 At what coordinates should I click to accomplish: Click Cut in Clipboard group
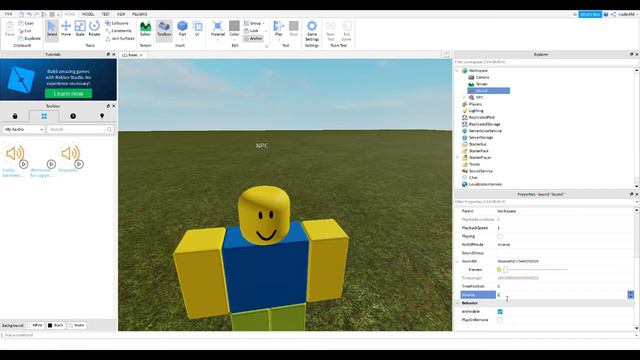tap(25, 31)
